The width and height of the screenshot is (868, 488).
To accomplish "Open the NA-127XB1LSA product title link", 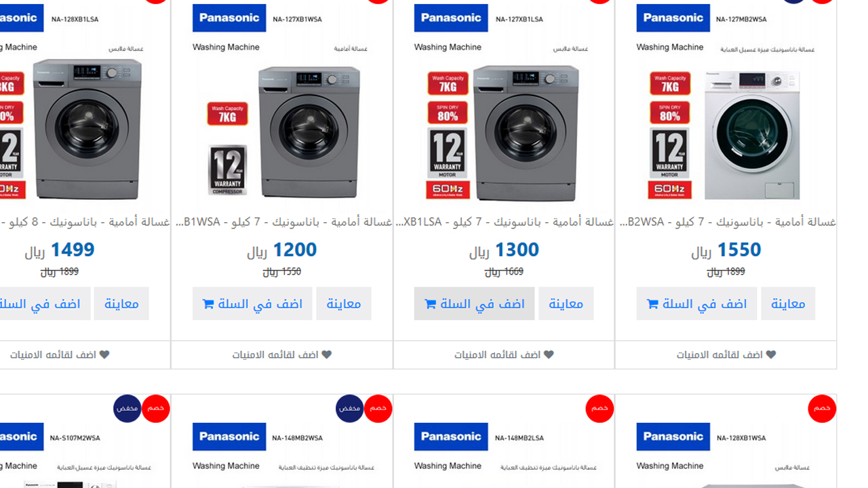I will point(505,222).
